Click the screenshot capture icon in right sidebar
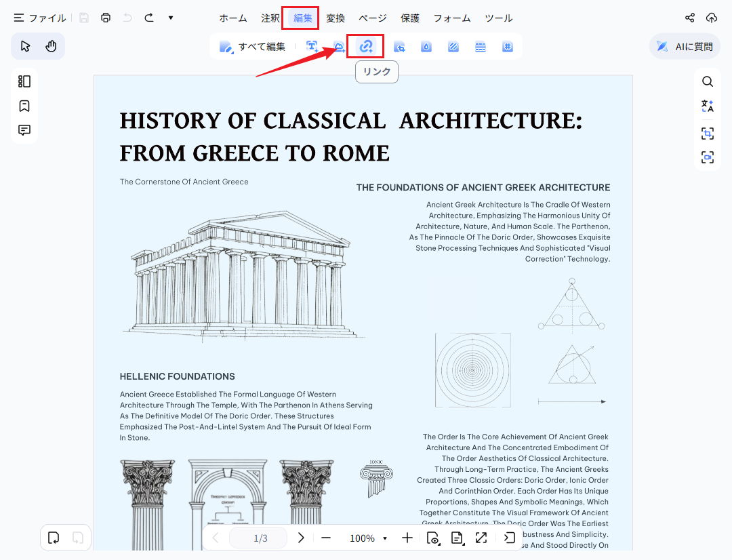This screenshot has width=732, height=560. [x=708, y=134]
